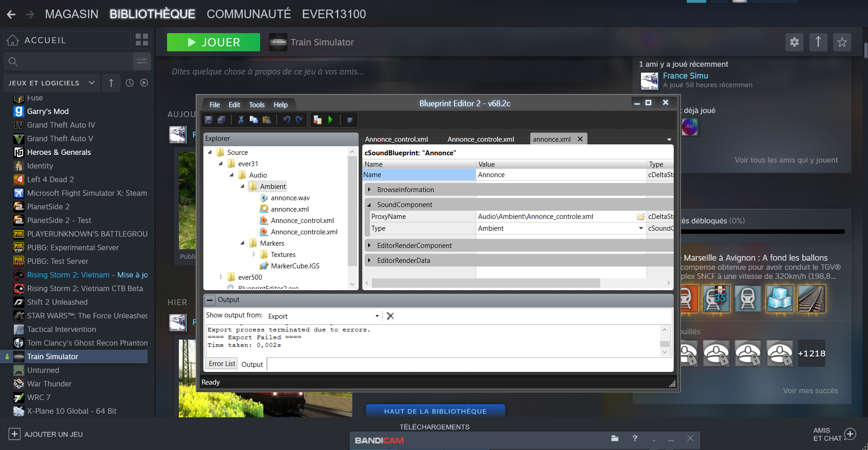Open Voir tous les amis qui y jouent

coord(786,160)
